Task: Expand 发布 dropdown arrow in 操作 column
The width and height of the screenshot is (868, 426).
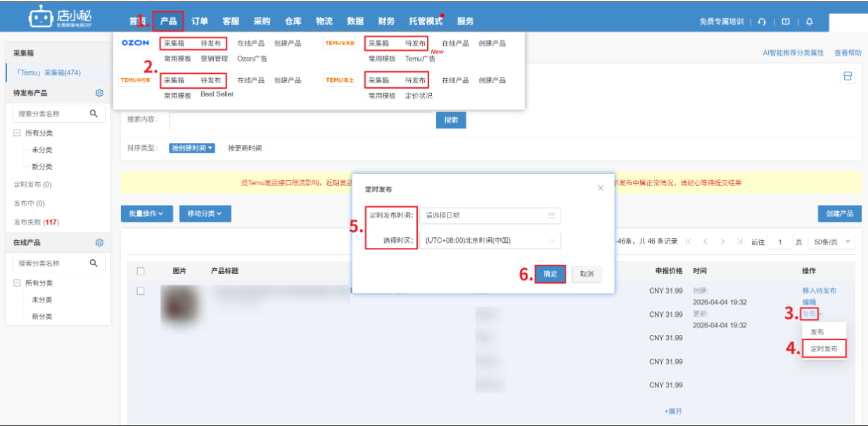Action: coord(820,314)
